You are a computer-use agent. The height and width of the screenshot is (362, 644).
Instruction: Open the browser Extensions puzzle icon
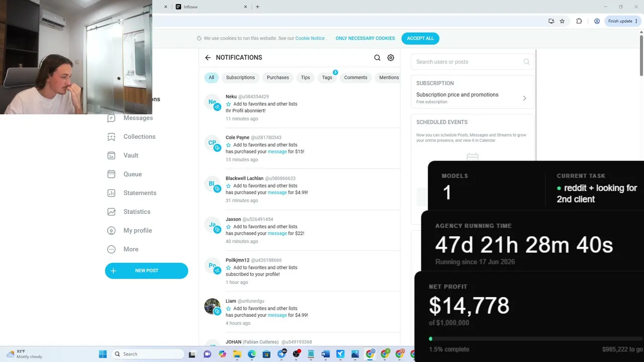click(579, 21)
